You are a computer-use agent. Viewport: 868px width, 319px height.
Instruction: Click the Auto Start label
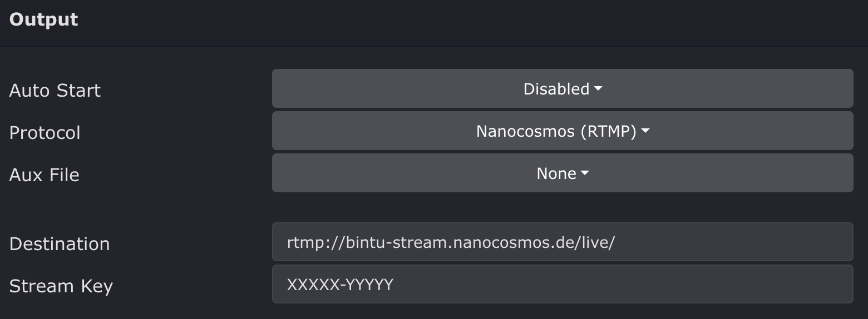pos(55,91)
